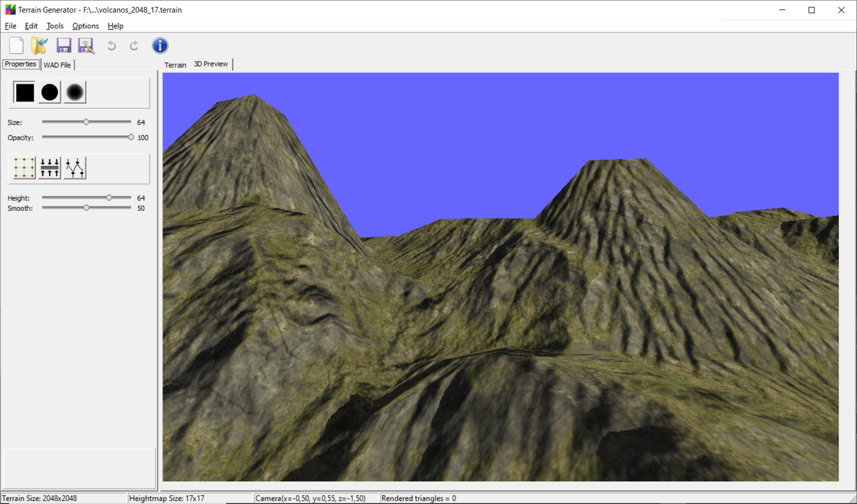Click the 3D terrain preview viewport
The height and width of the screenshot is (504, 857).
500,276
